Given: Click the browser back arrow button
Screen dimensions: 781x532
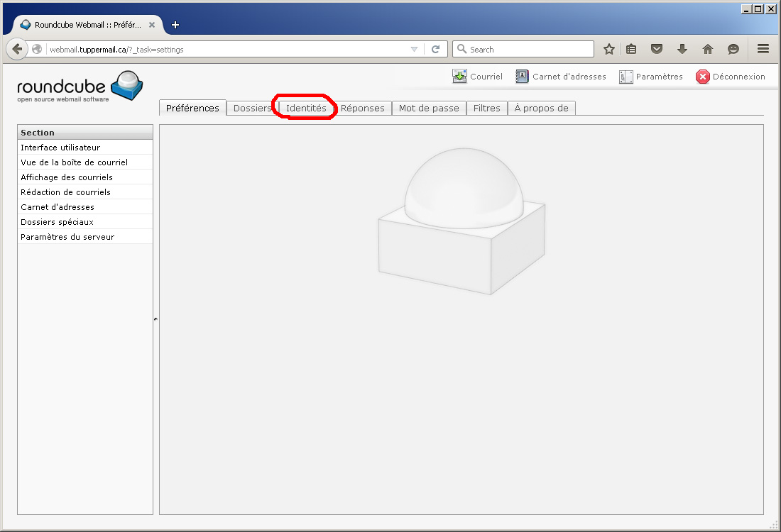Looking at the screenshot, I should point(17,49).
